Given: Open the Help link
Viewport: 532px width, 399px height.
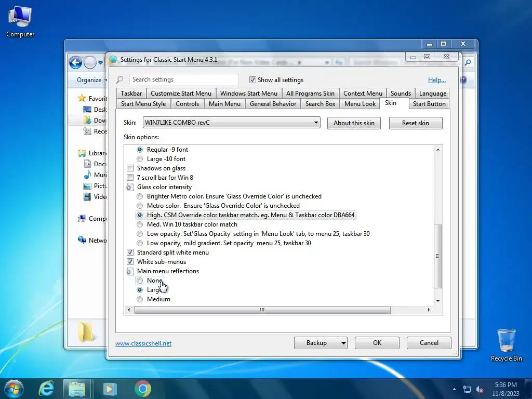Looking at the screenshot, I should (x=436, y=80).
